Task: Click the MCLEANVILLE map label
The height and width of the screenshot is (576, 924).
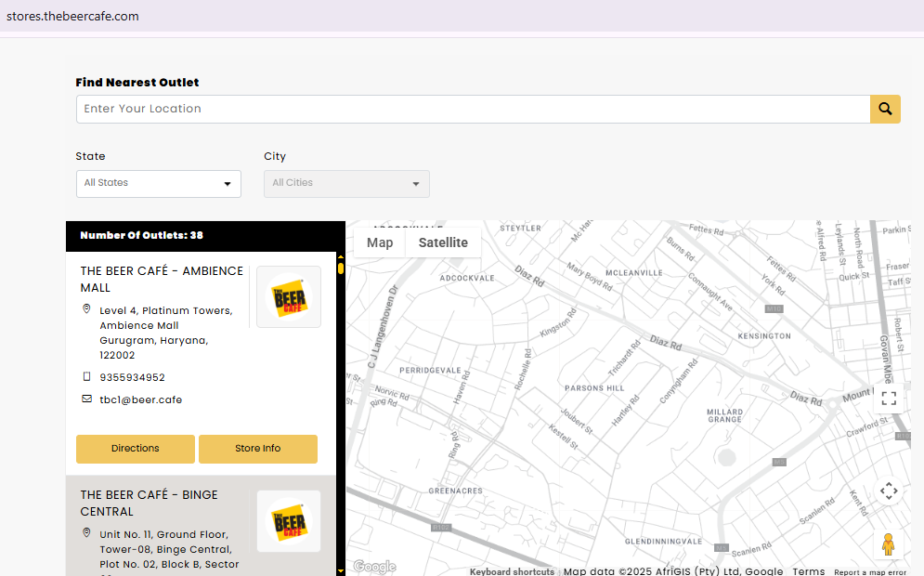Action: point(634,273)
